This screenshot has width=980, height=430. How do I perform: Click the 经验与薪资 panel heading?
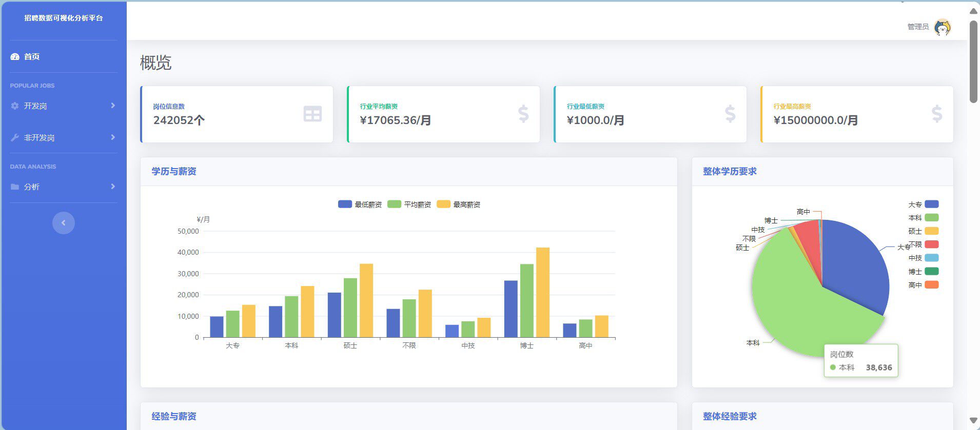[x=174, y=416]
